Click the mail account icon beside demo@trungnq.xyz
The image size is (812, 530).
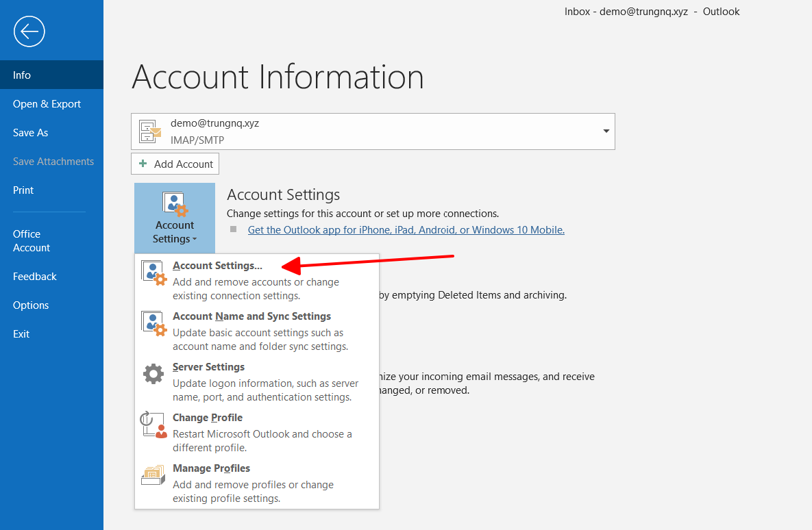click(x=150, y=131)
